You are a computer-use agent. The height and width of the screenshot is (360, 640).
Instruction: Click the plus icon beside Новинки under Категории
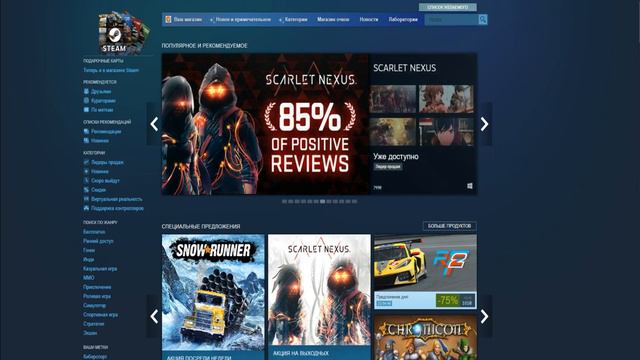point(86,171)
